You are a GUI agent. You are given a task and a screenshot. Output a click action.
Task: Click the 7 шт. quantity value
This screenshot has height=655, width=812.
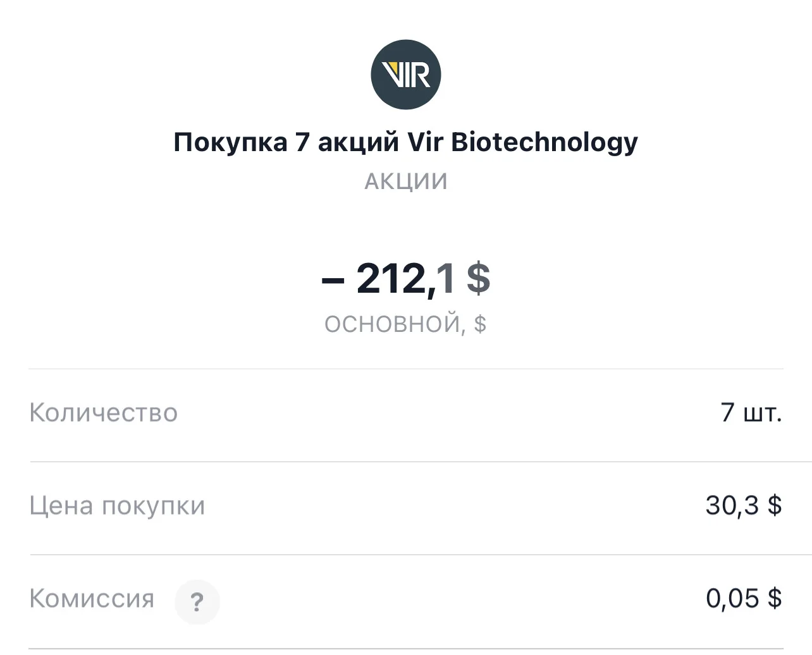coord(751,413)
